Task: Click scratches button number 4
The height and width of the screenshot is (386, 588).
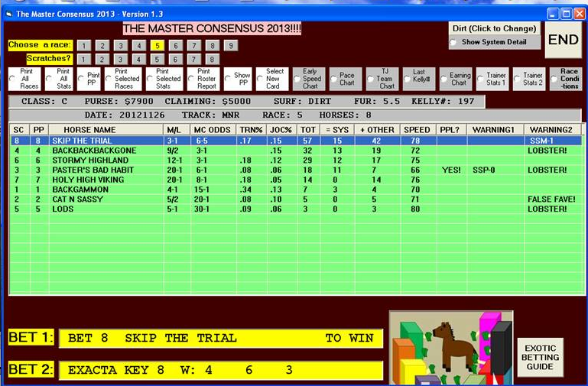Action: pyautogui.click(x=138, y=59)
